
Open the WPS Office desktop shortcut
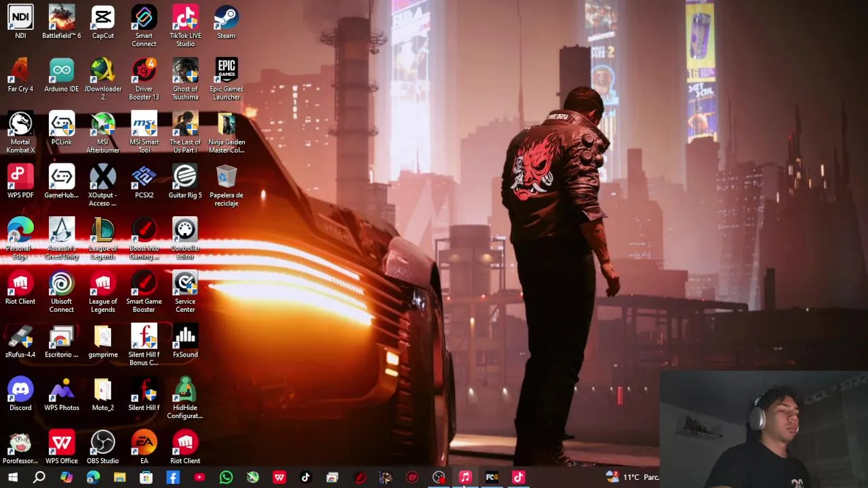[x=62, y=447]
